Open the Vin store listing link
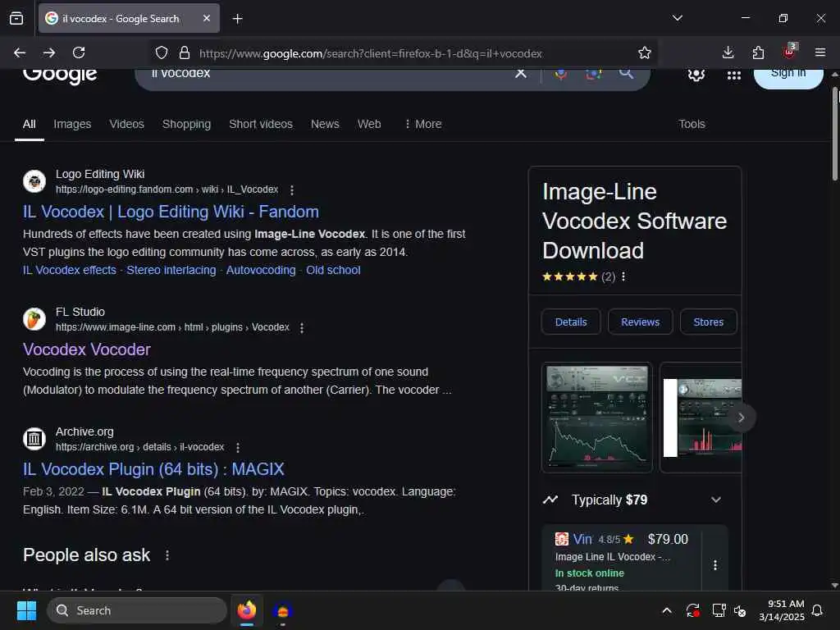This screenshot has height=630, width=840. [582, 539]
